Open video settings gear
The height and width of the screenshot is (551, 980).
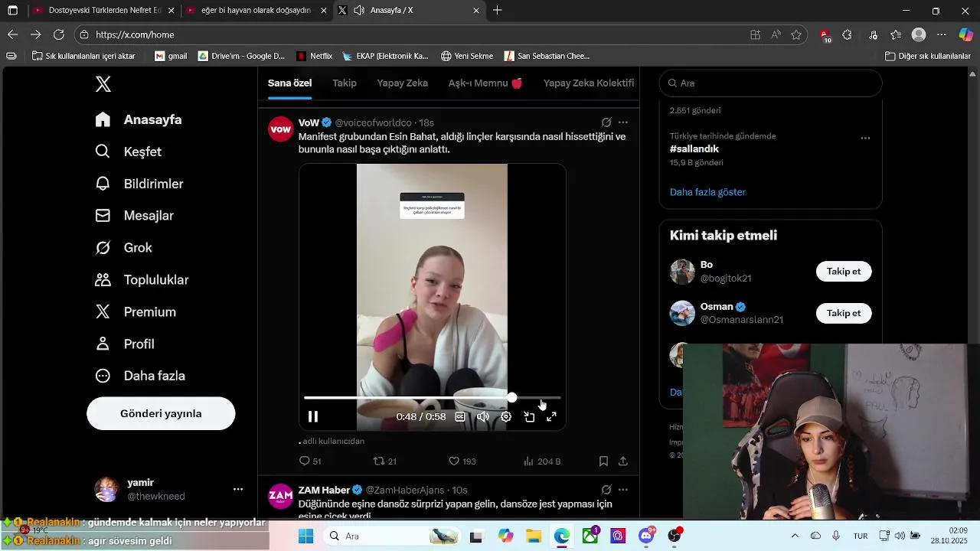click(x=506, y=416)
